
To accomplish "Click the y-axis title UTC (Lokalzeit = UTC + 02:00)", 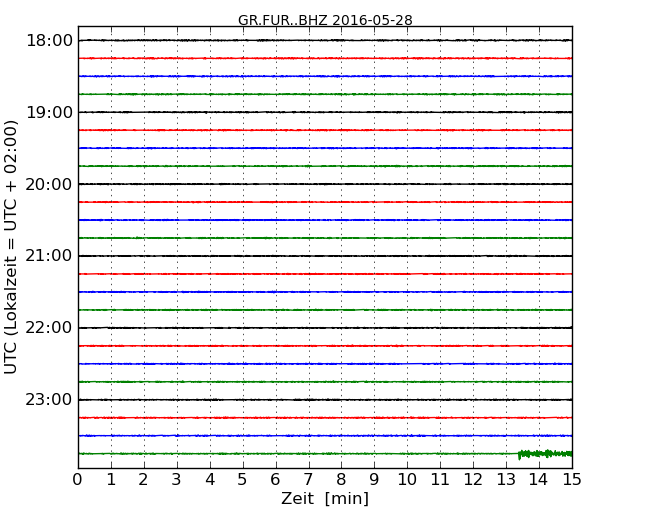I will click(x=11, y=247).
